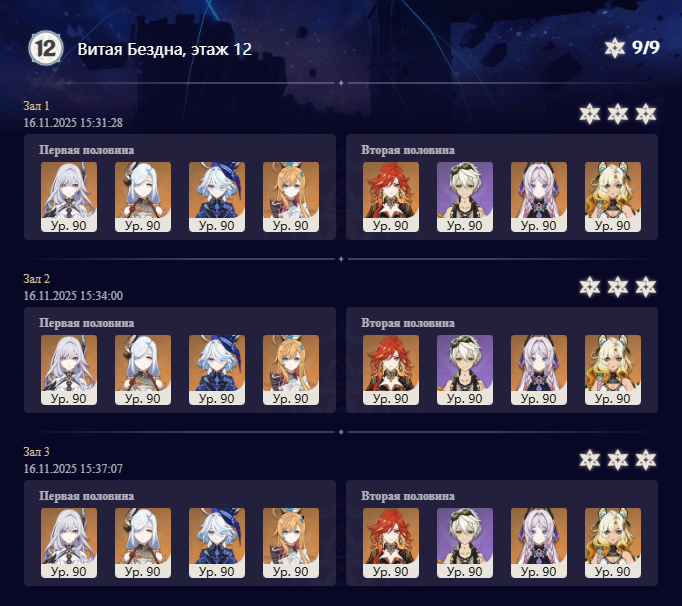
Task: Click red-haired character portrait in Зал 3
Action: [x=391, y=543]
